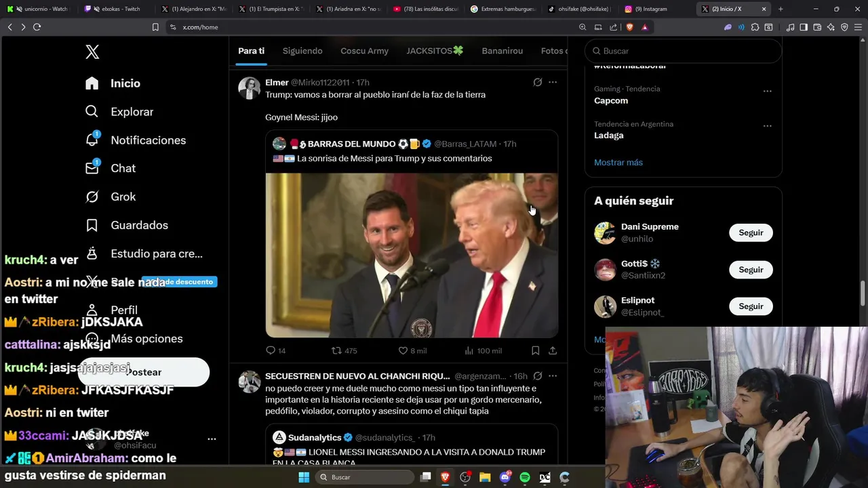Image resolution: width=868 pixels, height=488 pixels.
Task: Share Elmer's post via the share icon
Action: pyautogui.click(x=553, y=350)
